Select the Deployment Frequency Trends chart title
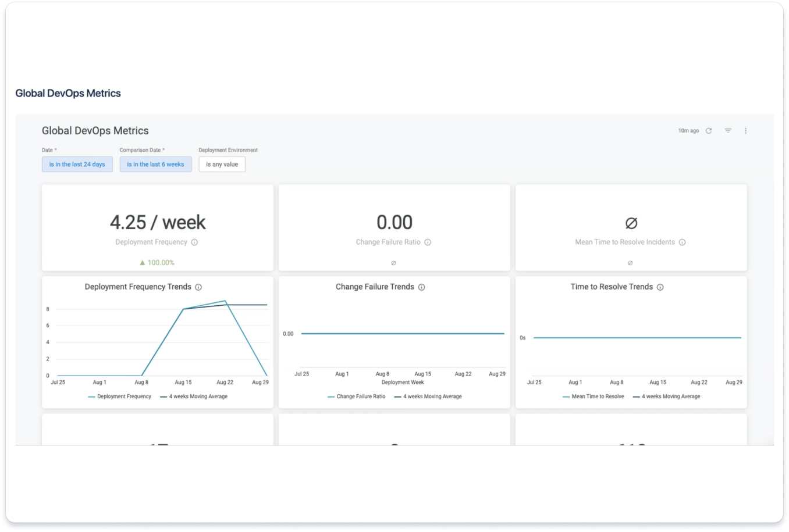Viewport: 789px width, 532px height. coord(138,287)
